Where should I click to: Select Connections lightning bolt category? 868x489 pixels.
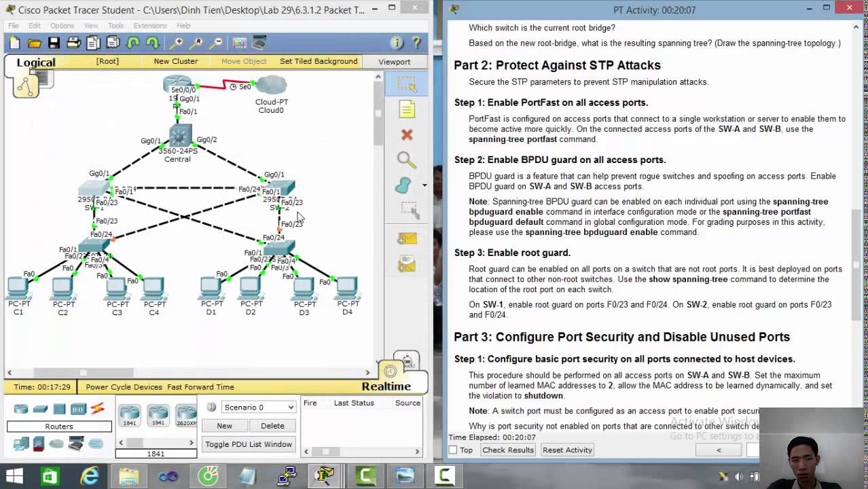pos(97,409)
